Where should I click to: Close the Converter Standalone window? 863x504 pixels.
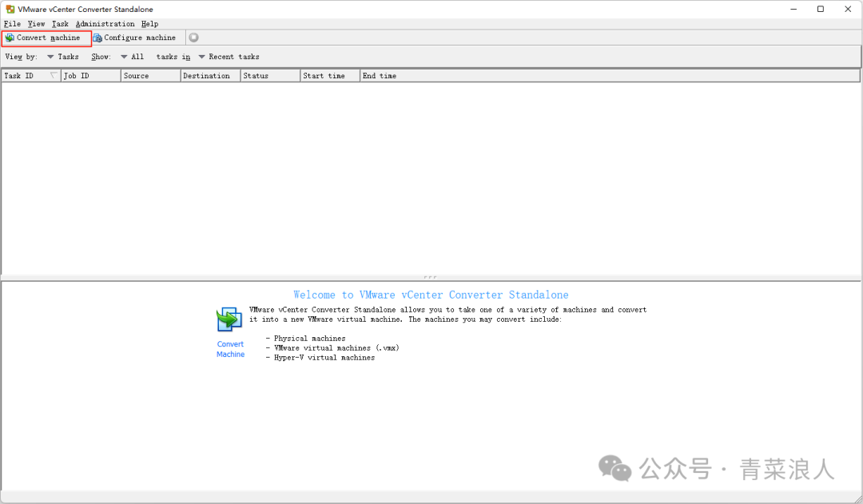(848, 10)
